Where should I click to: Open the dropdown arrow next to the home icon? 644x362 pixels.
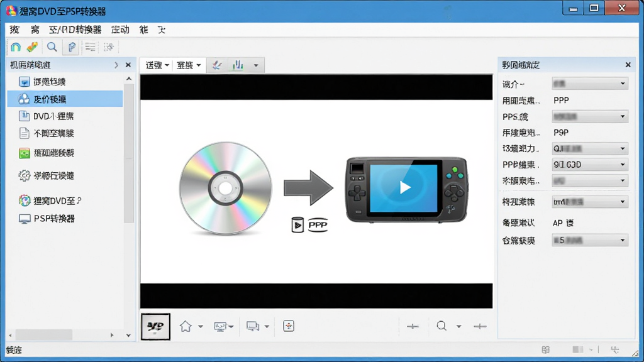(x=201, y=327)
